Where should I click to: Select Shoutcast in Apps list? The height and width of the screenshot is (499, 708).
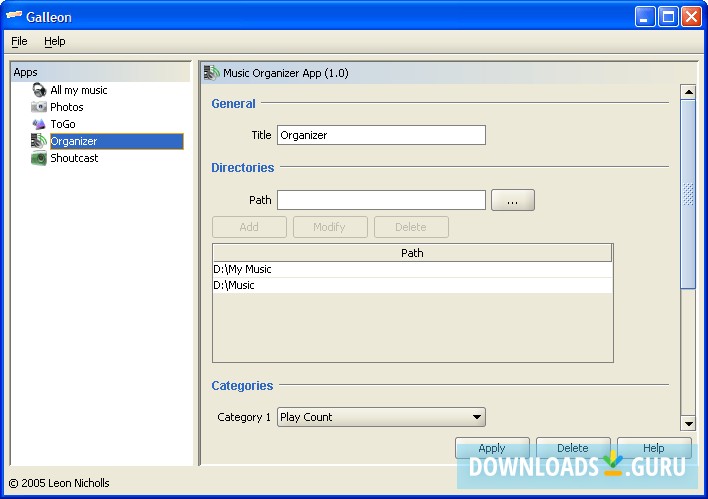(x=74, y=158)
